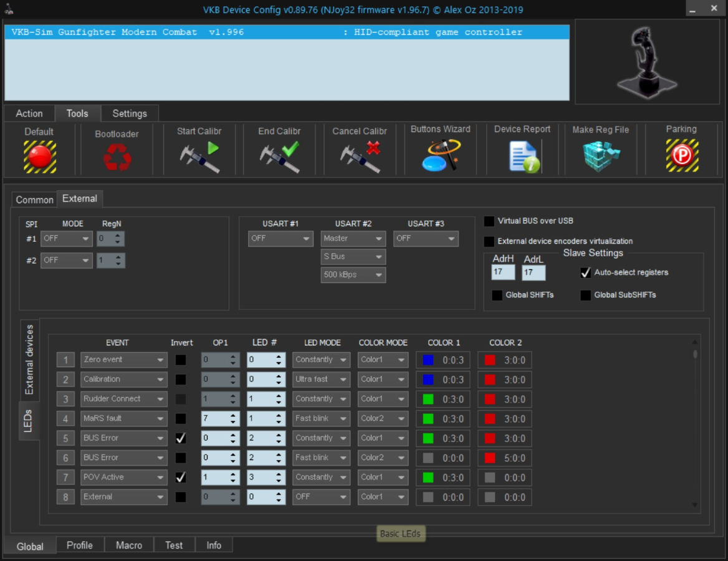The width and height of the screenshot is (728, 561).
Task: Click End Calibr caliper icon
Action: pyautogui.click(x=279, y=157)
